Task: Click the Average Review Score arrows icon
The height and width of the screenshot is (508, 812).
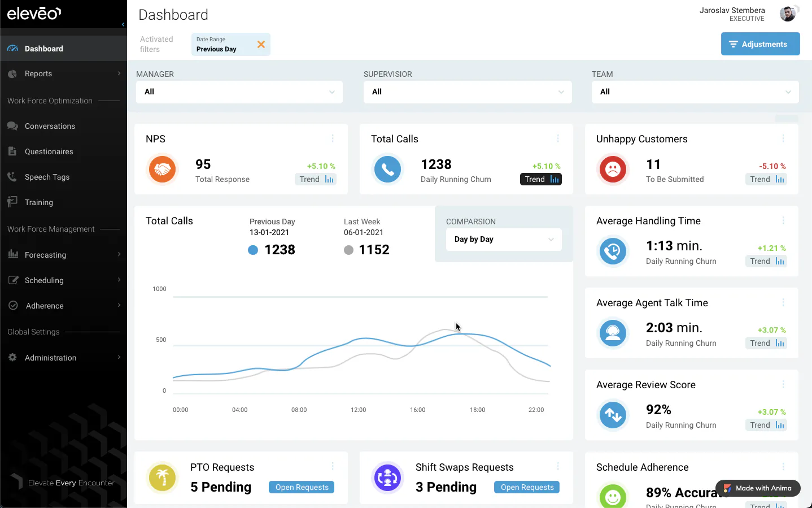Action: coord(613,415)
